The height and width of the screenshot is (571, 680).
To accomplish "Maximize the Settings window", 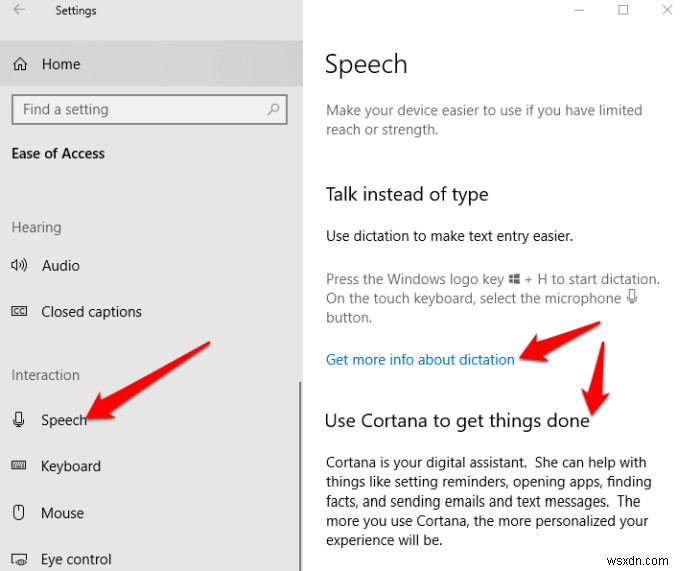I will point(623,10).
